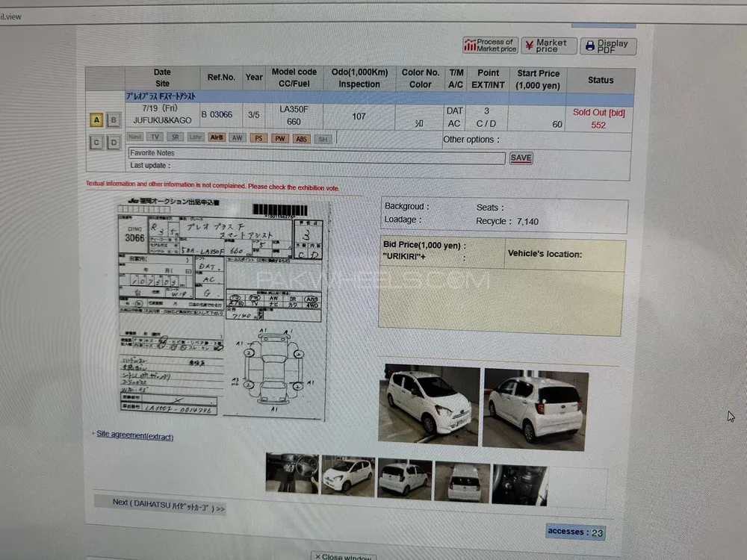The height and width of the screenshot is (560, 747).
Task: Click the start price value 60
Action: tap(557, 125)
